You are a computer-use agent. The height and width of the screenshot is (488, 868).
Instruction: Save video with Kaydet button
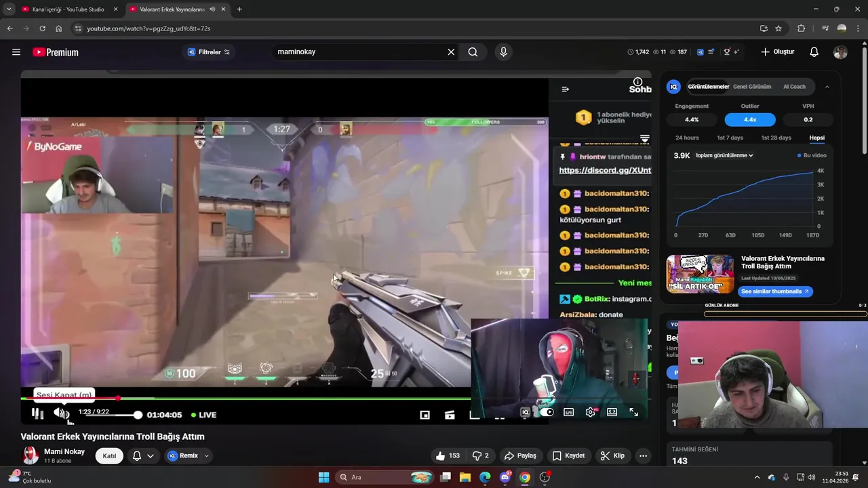pyautogui.click(x=568, y=455)
